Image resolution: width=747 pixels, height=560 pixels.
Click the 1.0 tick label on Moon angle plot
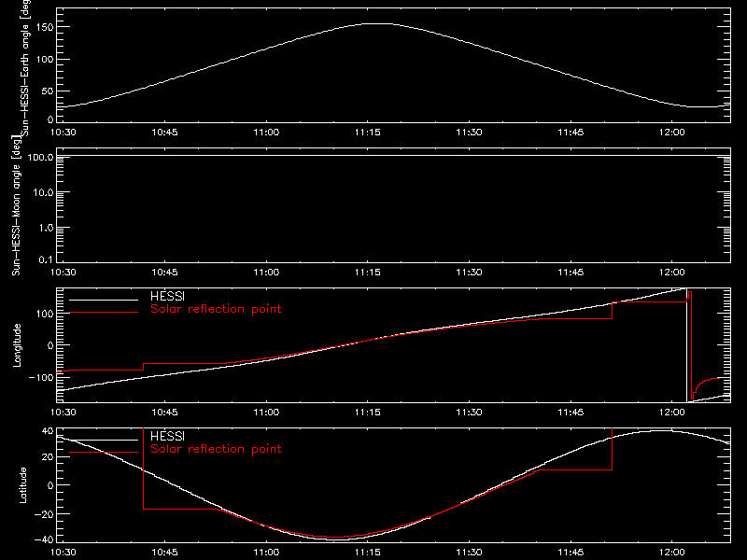[46, 228]
